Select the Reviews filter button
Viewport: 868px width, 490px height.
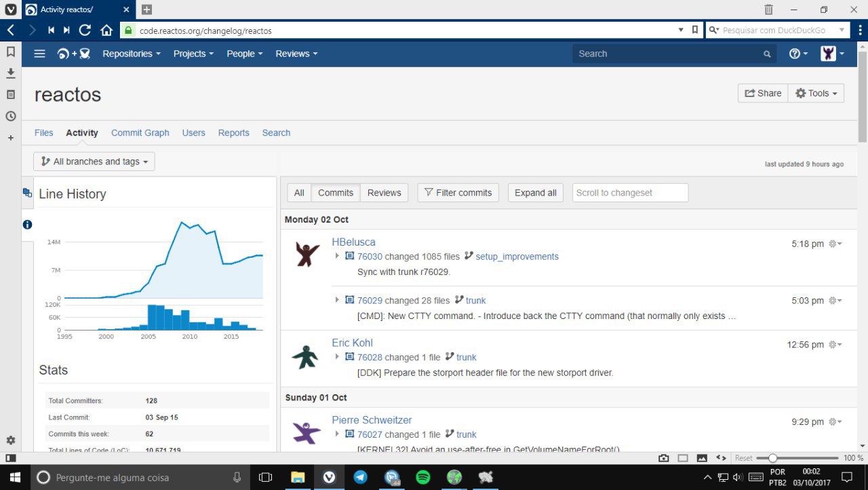coord(384,193)
